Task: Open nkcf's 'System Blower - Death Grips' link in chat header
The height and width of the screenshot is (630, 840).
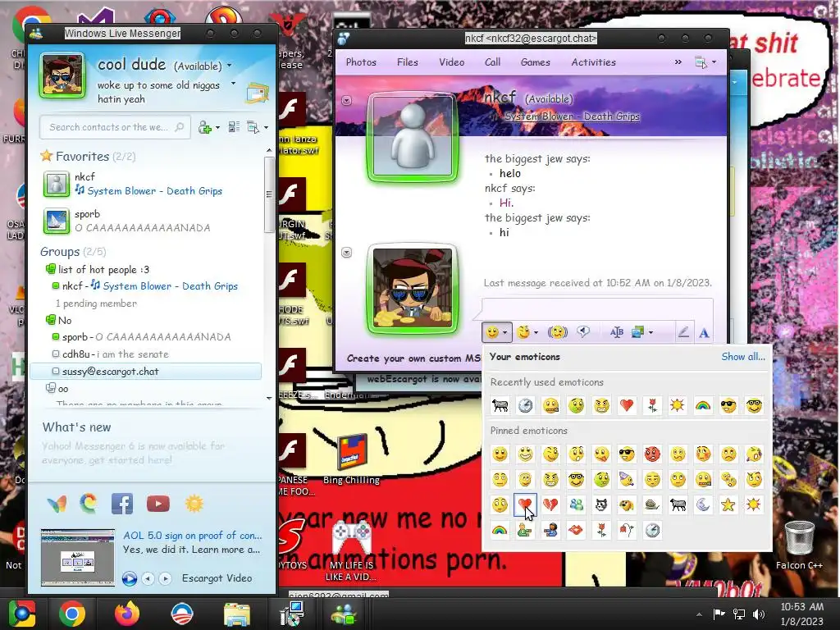Action: [x=572, y=116]
